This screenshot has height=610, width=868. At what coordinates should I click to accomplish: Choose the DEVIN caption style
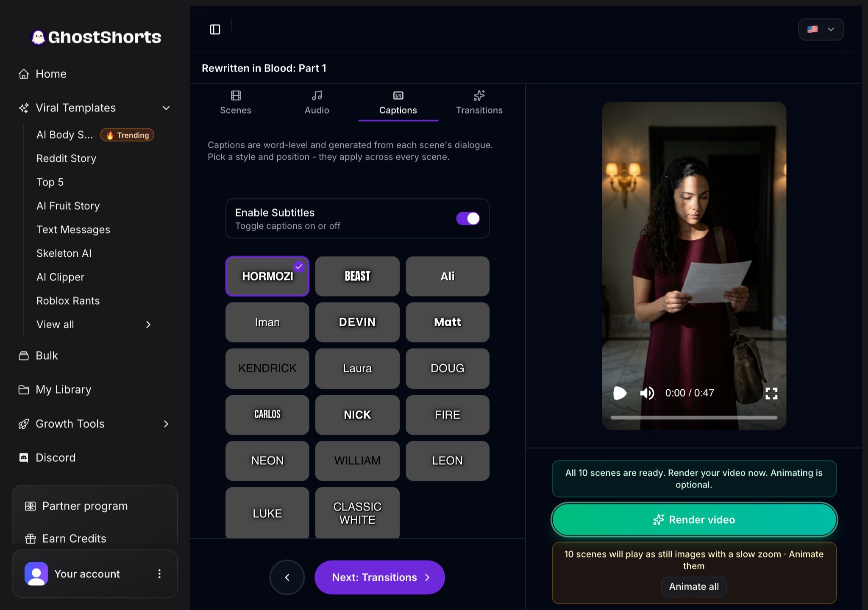[357, 322]
